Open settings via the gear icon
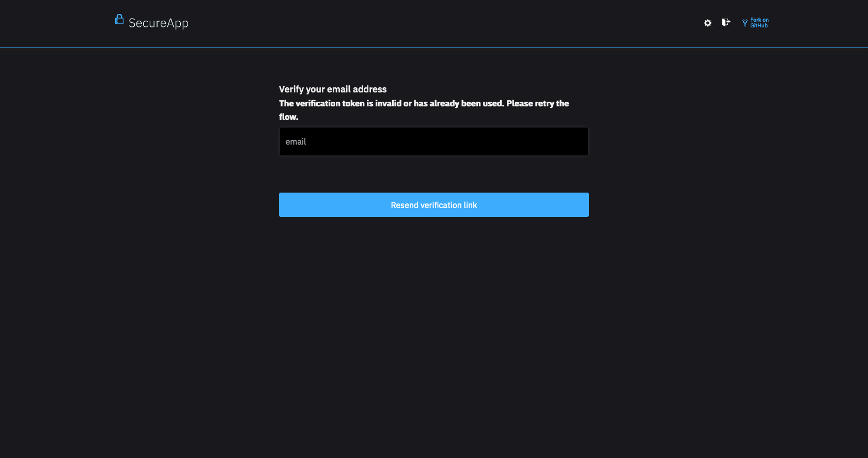 click(x=708, y=23)
